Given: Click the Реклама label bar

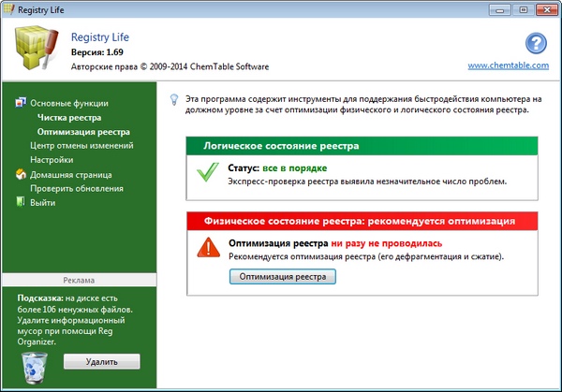Looking at the screenshot, I should pos(80,280).
